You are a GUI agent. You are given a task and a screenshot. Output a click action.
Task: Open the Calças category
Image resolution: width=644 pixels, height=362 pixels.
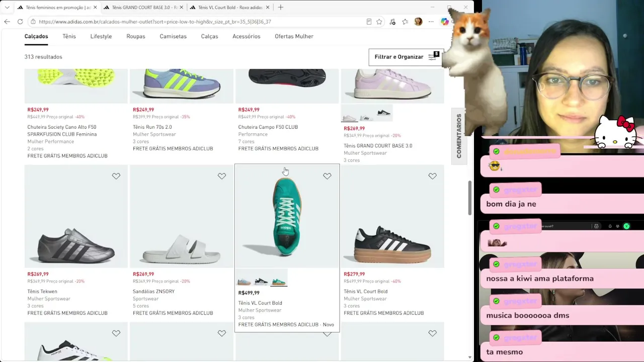click(x=209, y=36)
